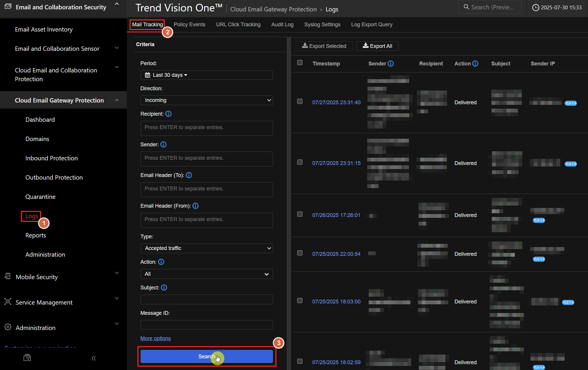Viewport: 588px width, 370px height.
Task: Open the Type dropdown showing Accepted traffic
Action: (206, 248)
